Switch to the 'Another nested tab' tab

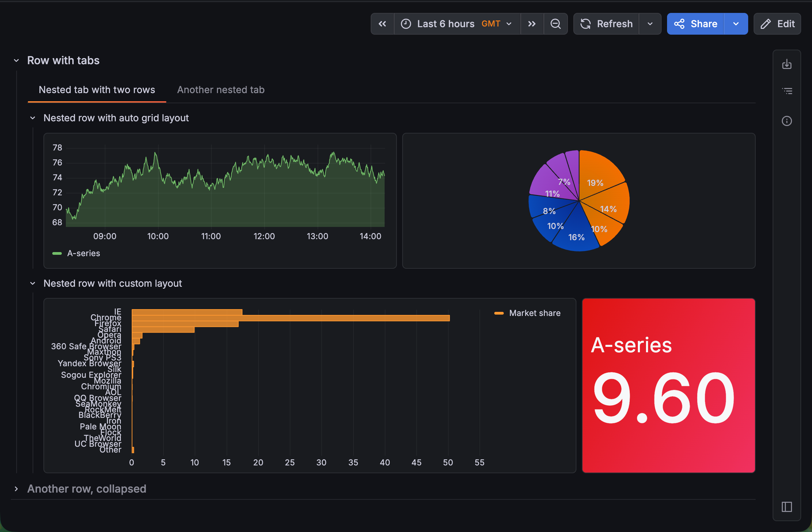220,90
